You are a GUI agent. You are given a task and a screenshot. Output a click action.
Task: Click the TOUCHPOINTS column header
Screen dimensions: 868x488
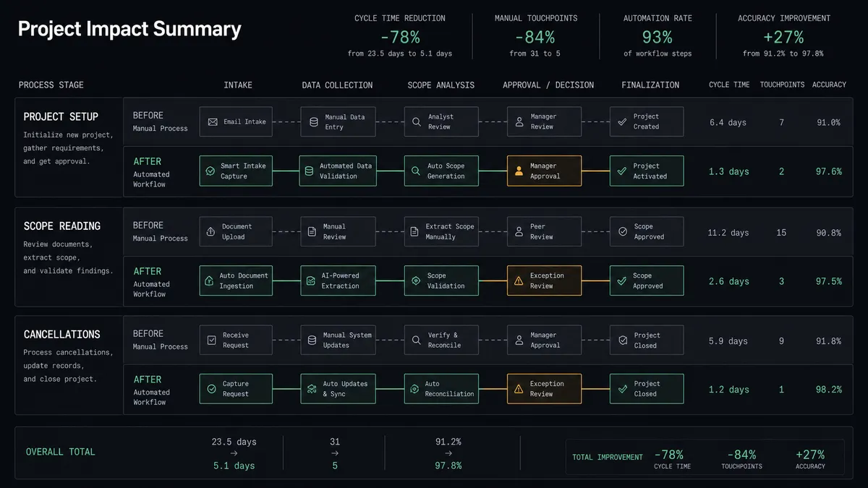782,85
